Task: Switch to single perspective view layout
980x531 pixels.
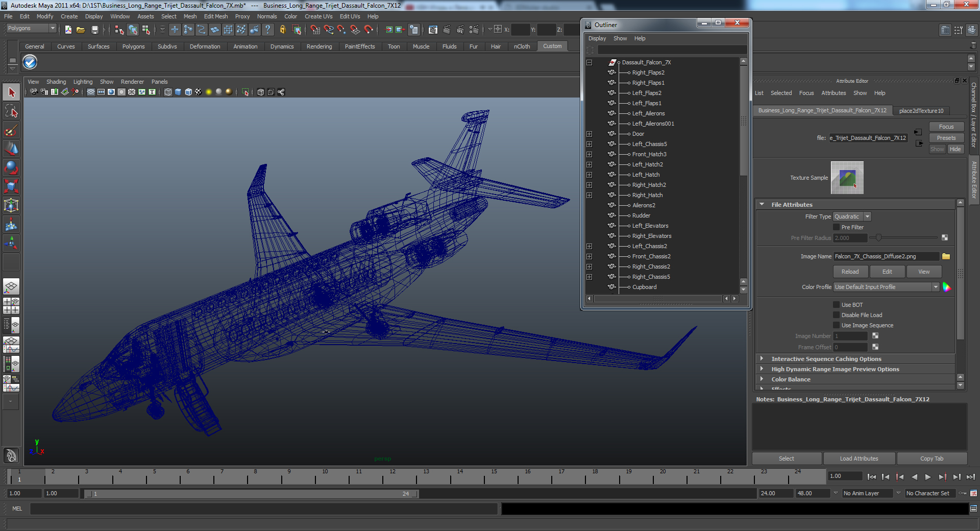Action: [x=11, y=287]
